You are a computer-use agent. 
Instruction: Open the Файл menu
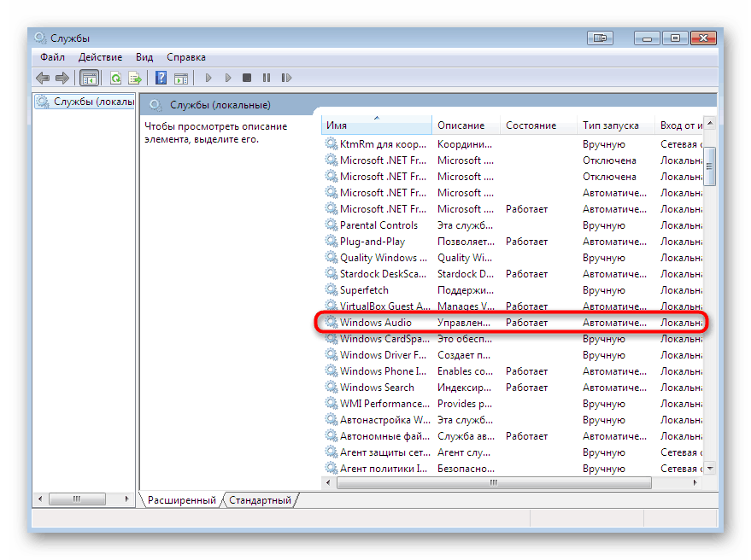pos(54,56)
